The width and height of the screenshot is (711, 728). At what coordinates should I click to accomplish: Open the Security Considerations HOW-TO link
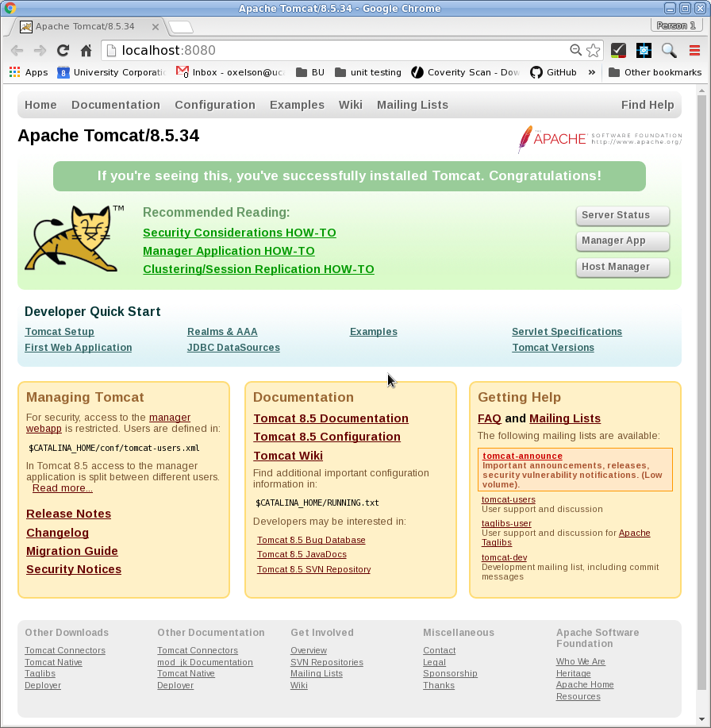(240, 233)
